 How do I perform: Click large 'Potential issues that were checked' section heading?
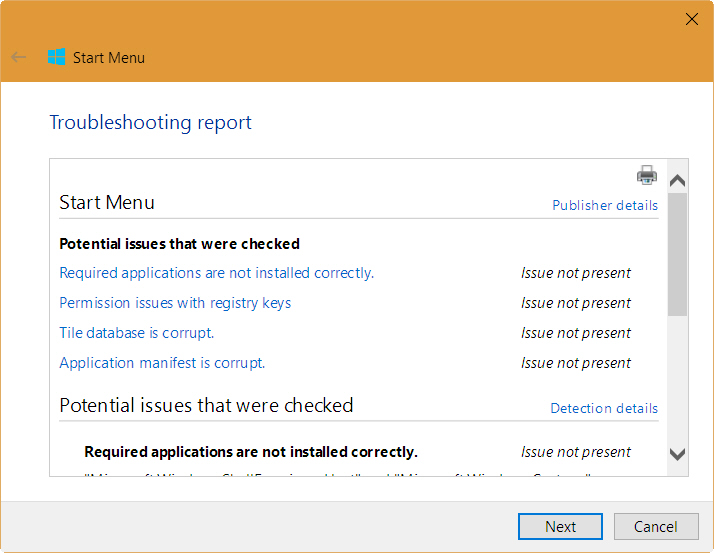point(206,405)
